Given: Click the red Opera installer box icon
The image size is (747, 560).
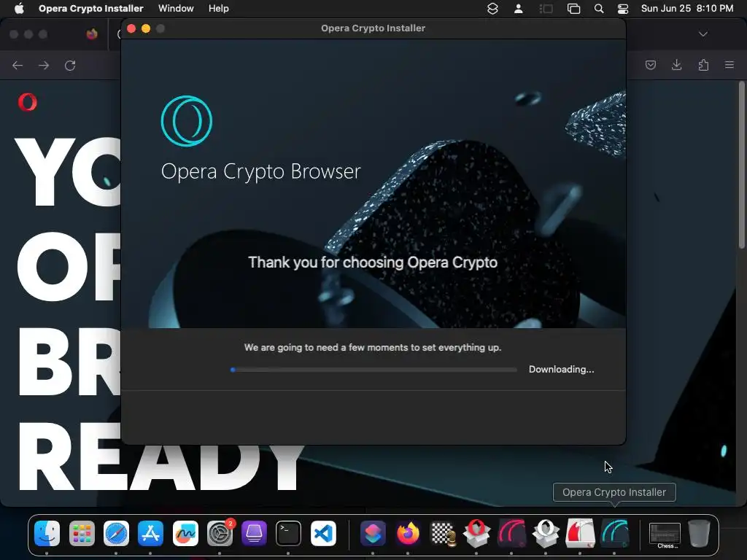Looking at the screenshot, I should point(476,533).
